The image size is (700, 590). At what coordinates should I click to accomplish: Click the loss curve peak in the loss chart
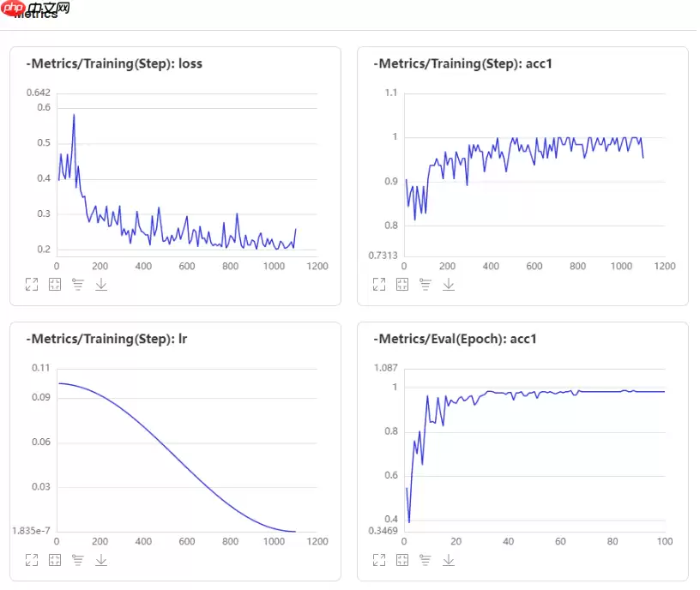point(74,115)
